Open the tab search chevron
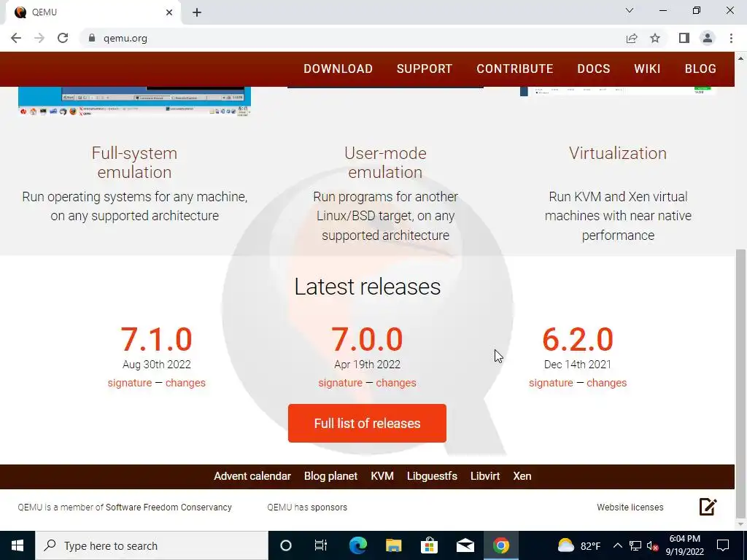Viewport: 747px width, 560px height. click(x=630, y=10)
